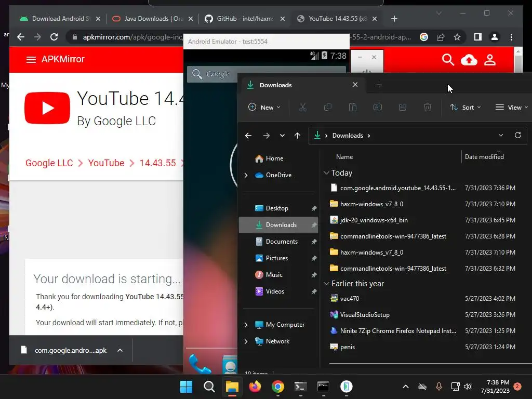Click the Paste icon in File Explorer toolbar

point(353,108)
